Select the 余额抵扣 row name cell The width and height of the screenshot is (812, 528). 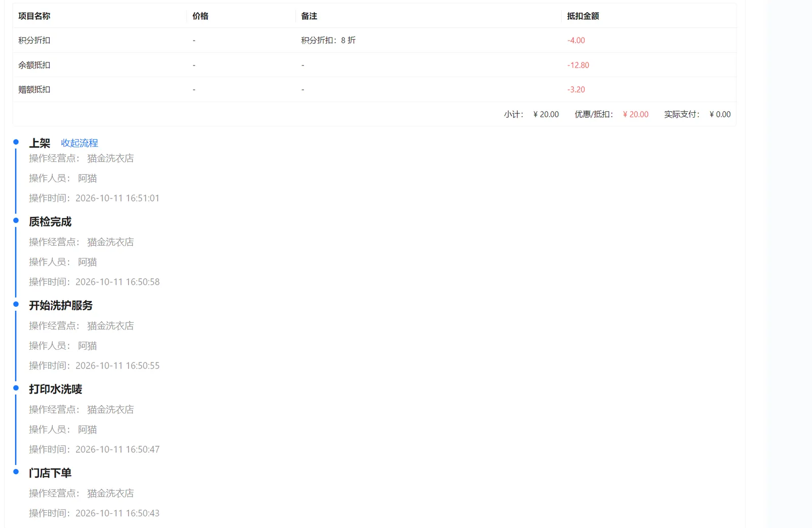pos(34,65)
